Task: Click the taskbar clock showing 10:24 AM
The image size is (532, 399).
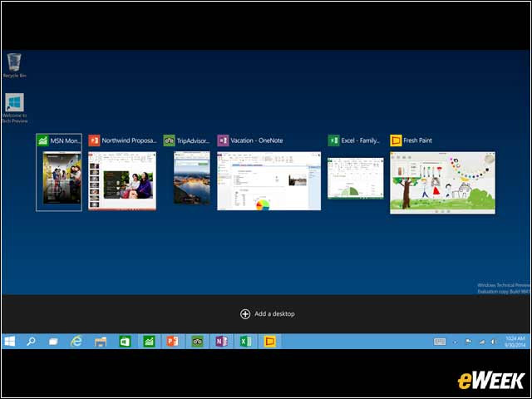Action: click(x=515, y=342)
